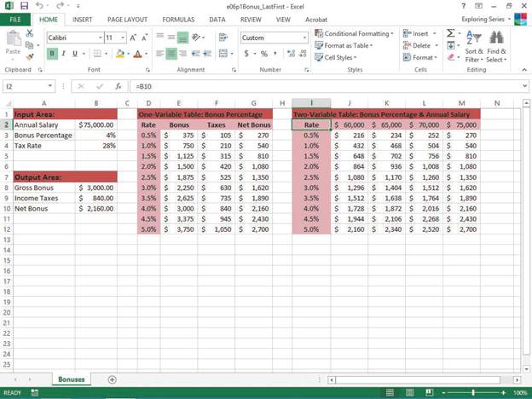
Task: Open the Name Box dropdown arrow
Action: tap(49, 86)
